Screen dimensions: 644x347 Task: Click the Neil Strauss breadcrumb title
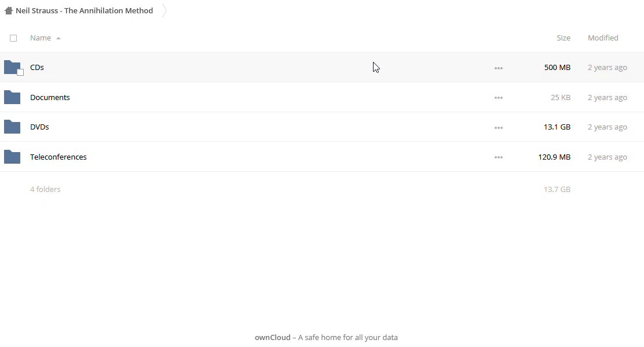pos(85,10)
